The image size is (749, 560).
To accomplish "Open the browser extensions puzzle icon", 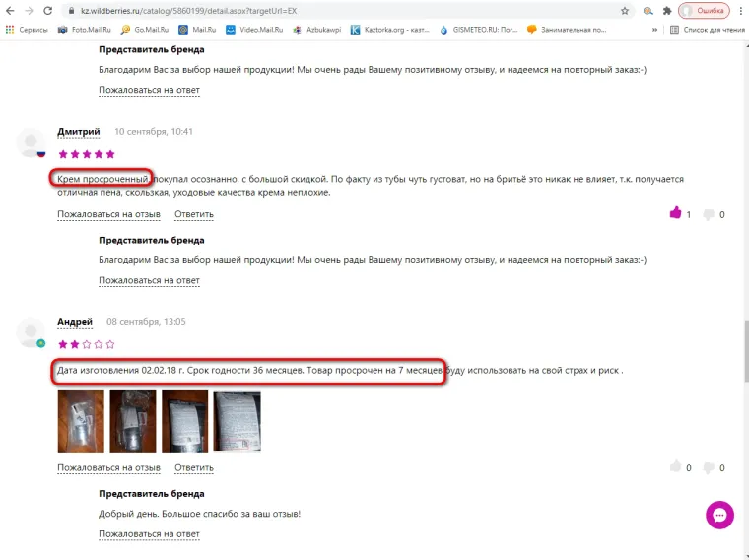I will point(667,11).
